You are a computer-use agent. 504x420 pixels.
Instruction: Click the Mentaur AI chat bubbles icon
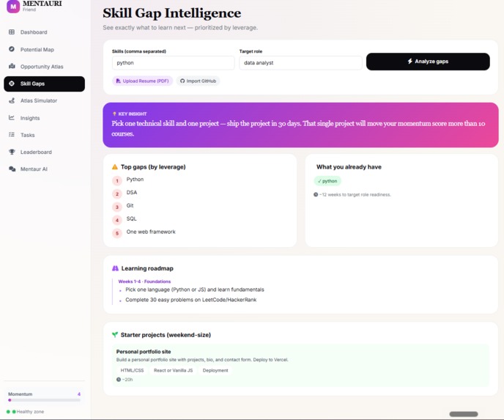coord(12,169)
